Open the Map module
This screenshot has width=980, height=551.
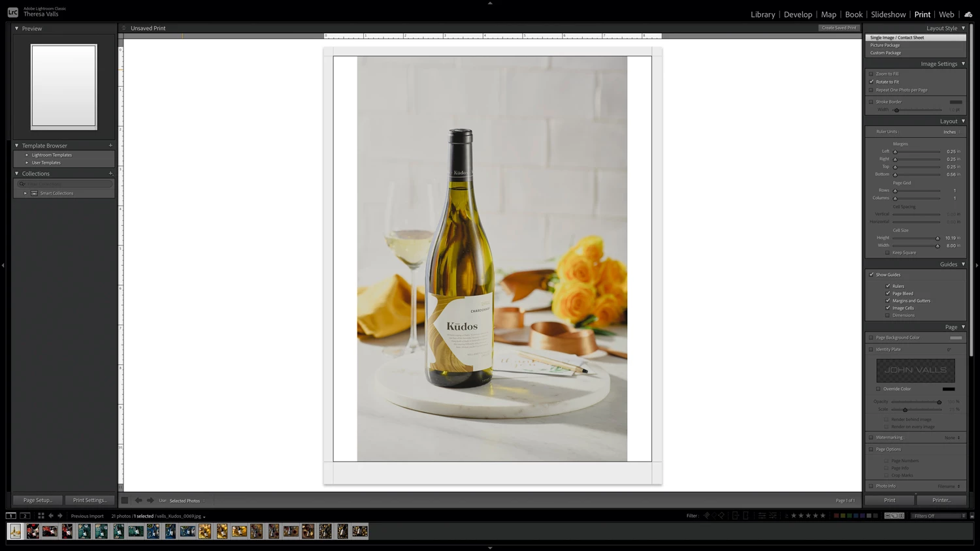pos(828,14)
